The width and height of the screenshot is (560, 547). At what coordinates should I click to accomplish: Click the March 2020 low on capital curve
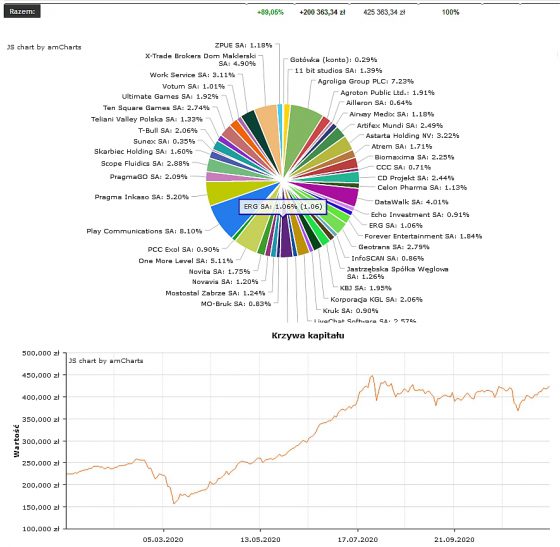click(x=174, y=503)
